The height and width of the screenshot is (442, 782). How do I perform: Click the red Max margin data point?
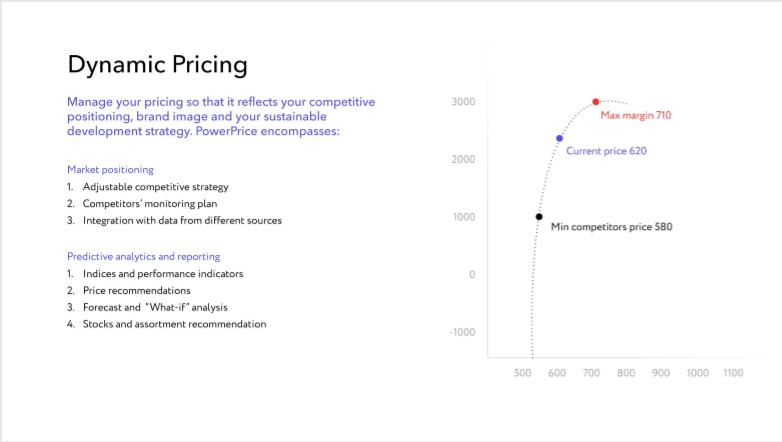pyautogui.click(x=595, y=102)
